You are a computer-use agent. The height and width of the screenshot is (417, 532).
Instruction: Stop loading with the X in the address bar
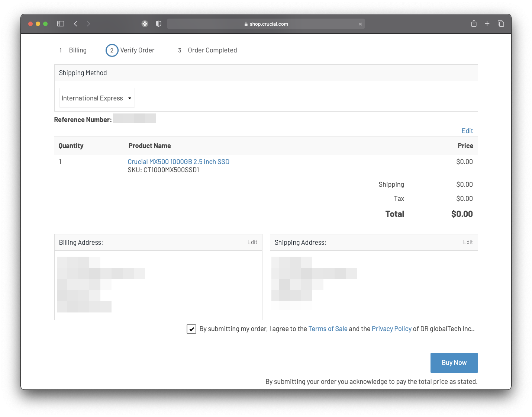pos(360,24)
